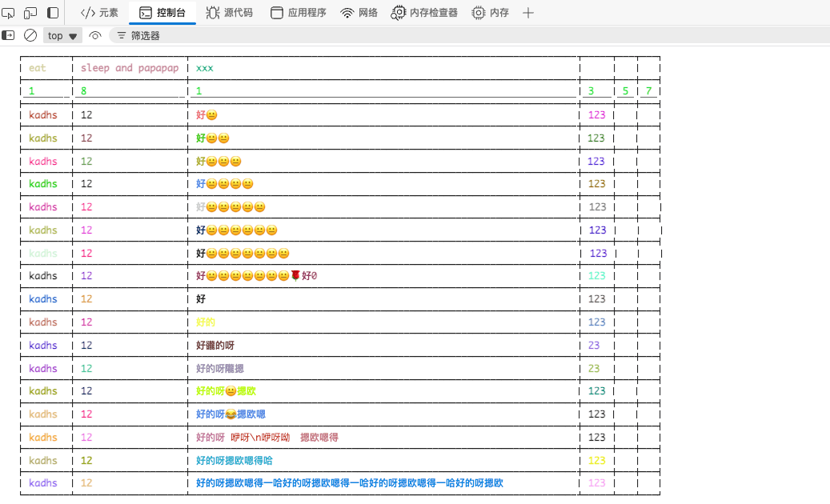This screenshot has height=504, width=830.
Task: Click 'kadhs' in the '好的呀摁欧嗯得哈' row
Action: [43, 461]
